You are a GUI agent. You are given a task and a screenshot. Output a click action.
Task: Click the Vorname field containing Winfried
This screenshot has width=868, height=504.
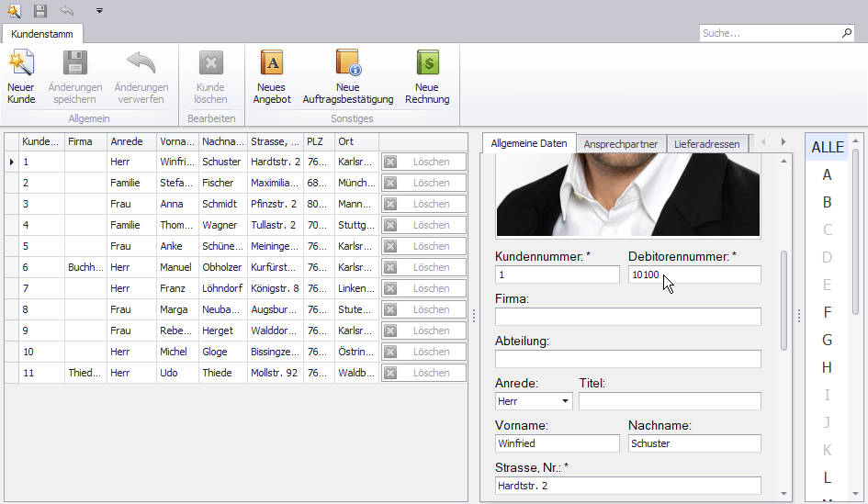[x=557, y=443]
